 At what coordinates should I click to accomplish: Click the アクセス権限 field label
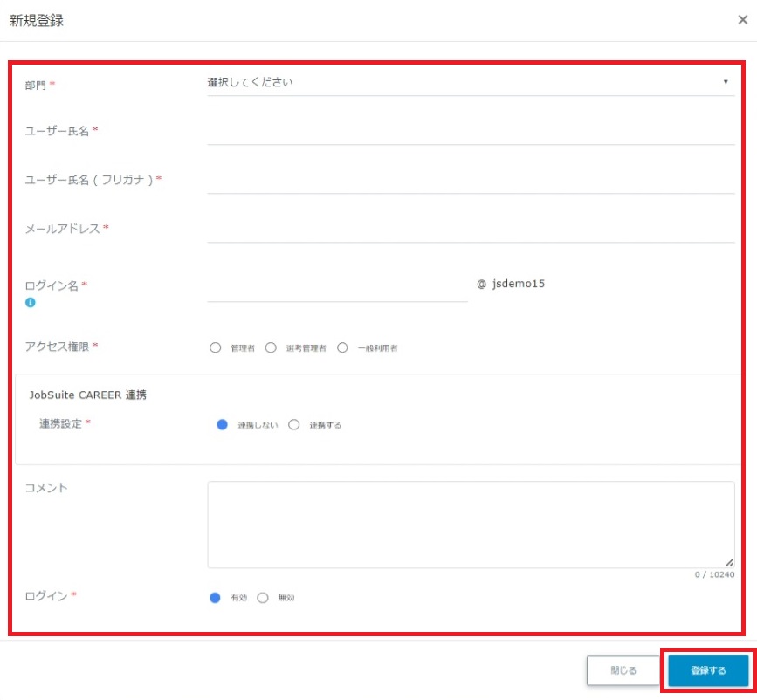click(61, 347)
